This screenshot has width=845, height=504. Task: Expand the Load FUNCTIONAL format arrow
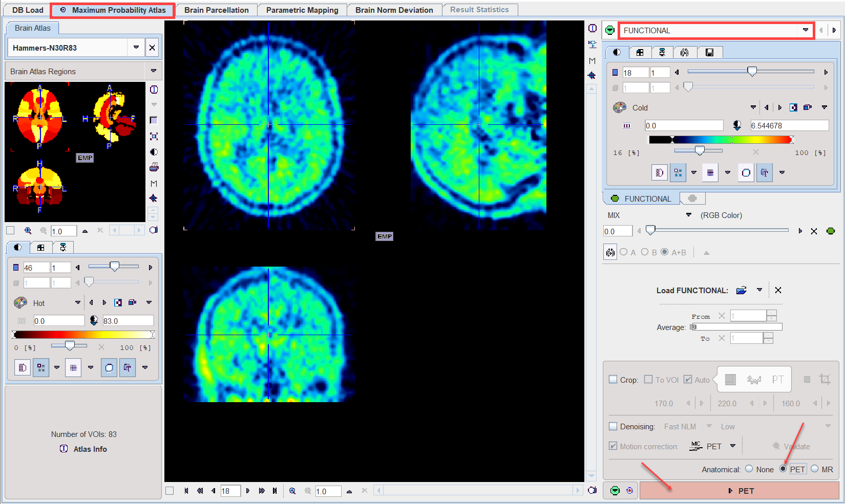click(759, 290)
